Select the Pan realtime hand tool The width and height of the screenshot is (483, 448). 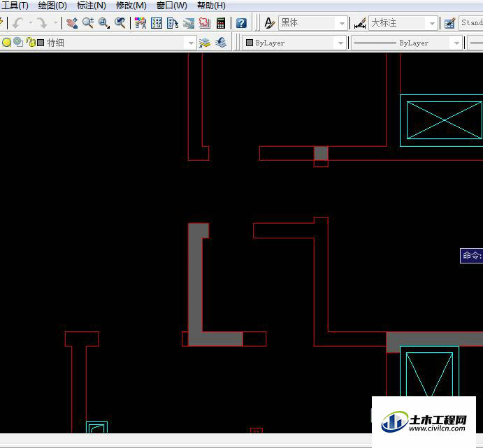tap(72, 23)
